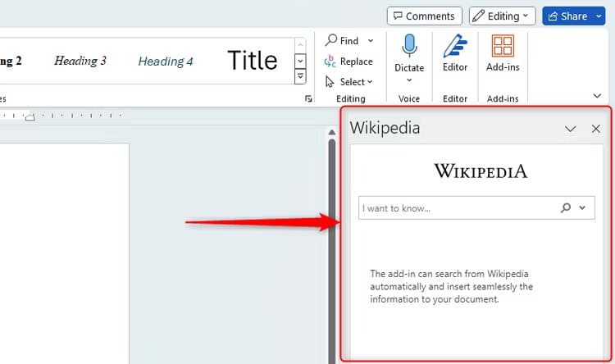The width and height of the screenshot is (615, 364).
Task: Click the white document page
Action: click(64, 253)
